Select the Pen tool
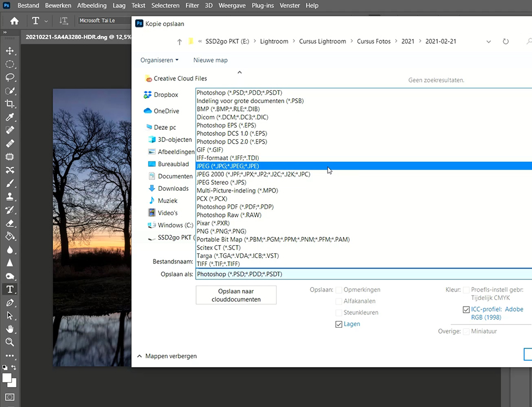 [x=10, y=302]
